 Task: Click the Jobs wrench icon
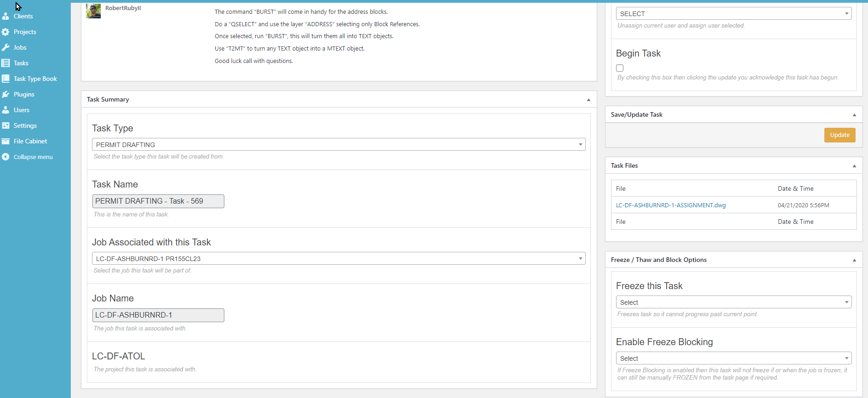[x=6, y=47]
